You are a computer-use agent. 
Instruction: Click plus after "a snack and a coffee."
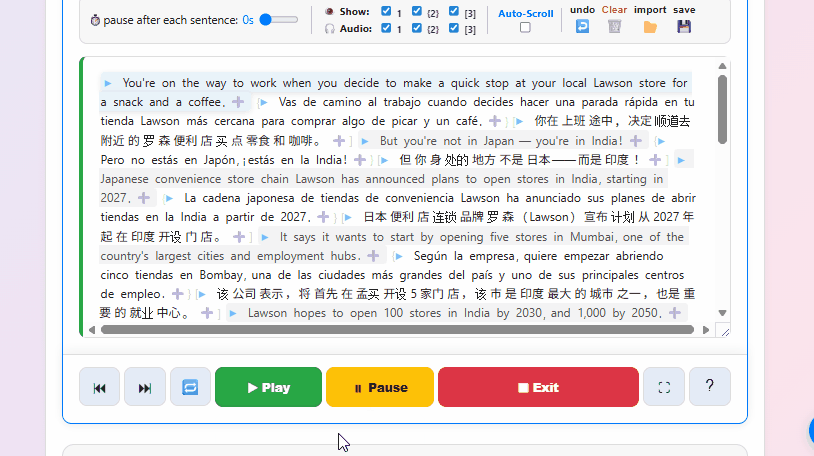click(x=238, y=102)
